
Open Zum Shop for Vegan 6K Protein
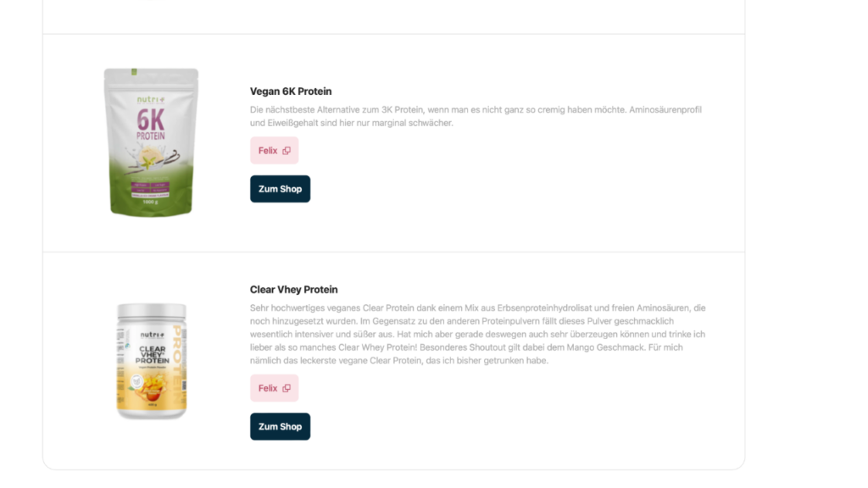280,189
